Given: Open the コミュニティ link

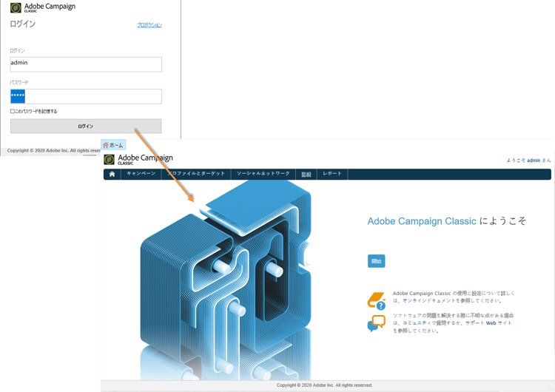Looking at the screenshot, I should point(417,323).
